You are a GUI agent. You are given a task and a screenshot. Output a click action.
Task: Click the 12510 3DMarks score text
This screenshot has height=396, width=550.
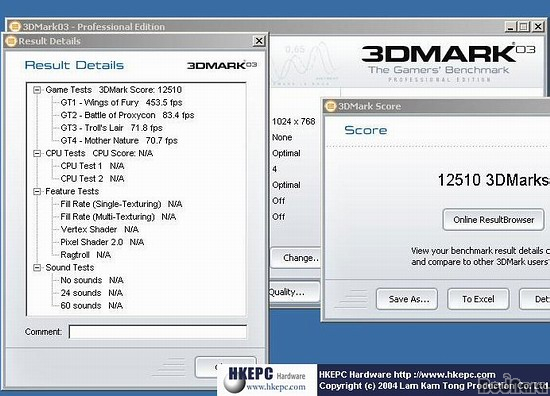coord(494,180)
